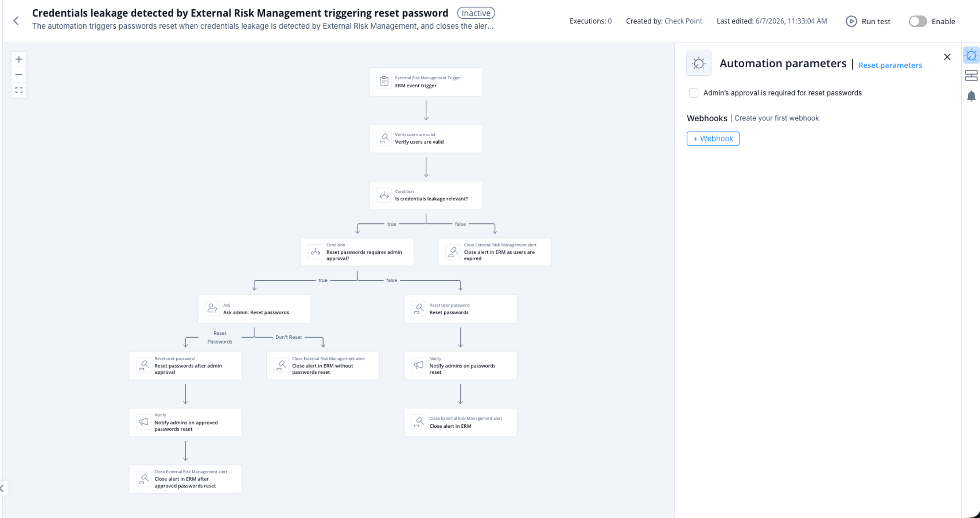
Task: Click the Run test play icon
Action: click(x=851, y=21)
